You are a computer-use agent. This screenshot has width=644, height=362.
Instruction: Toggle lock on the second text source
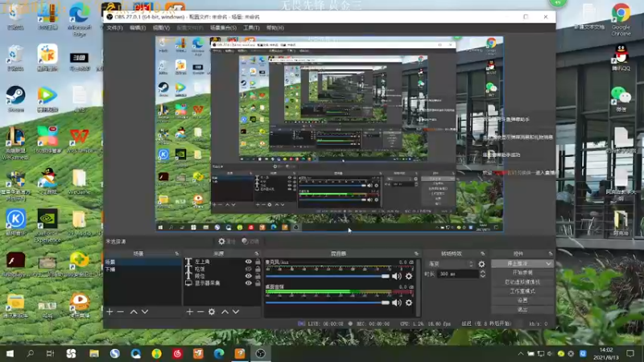(x=258, y=269)
